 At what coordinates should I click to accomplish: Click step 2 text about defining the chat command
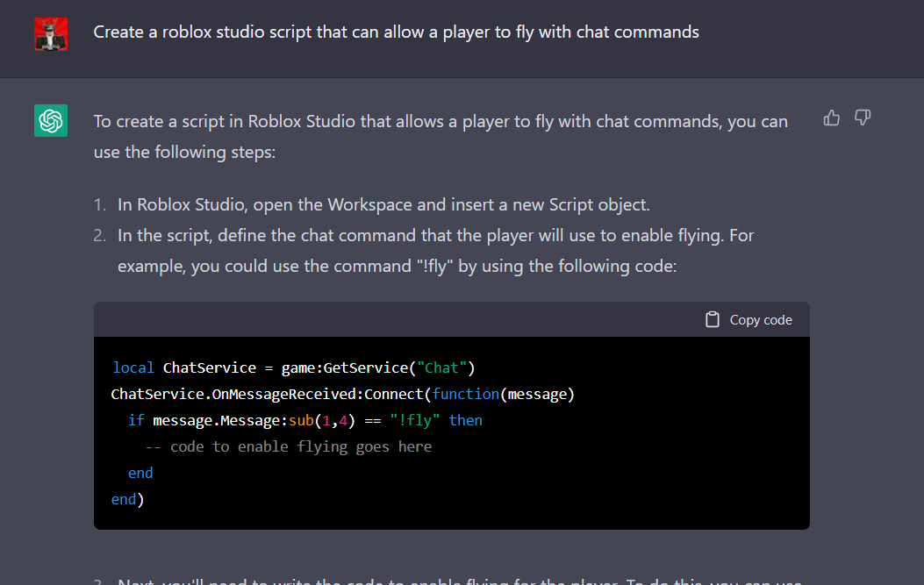(x=435, y=250)
